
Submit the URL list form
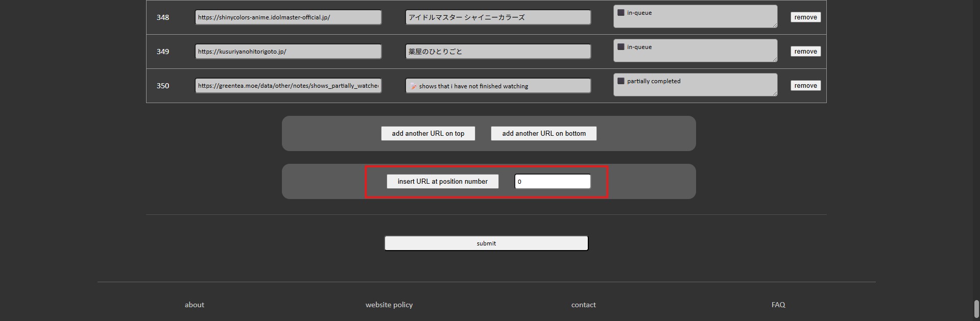(x=486, y=243)
